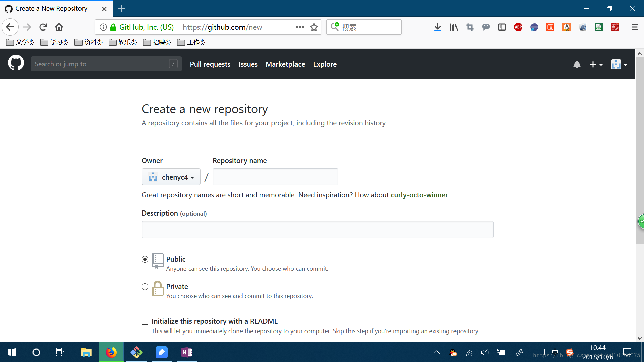This screenshot has width=644, height=362.
Task: Open the Firefox hamburger menu
Action: pyautogui.click(x=634, y=27)
